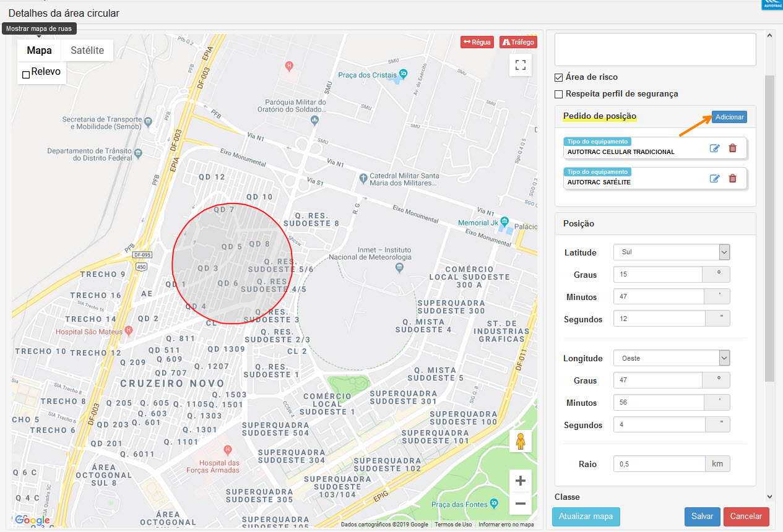The image size is (783, 532).
Task: Edit the AUTOTRAC SATÉLITE equipment entry
Action: [x=715, y=178]
